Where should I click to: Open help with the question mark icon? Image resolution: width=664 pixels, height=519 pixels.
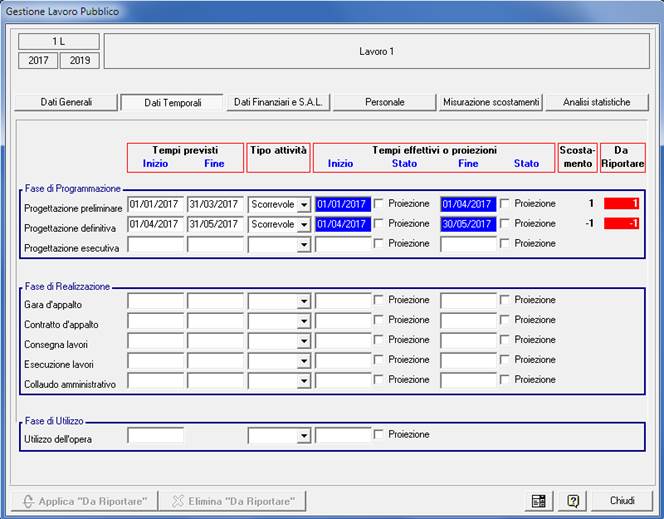[573, 501]
